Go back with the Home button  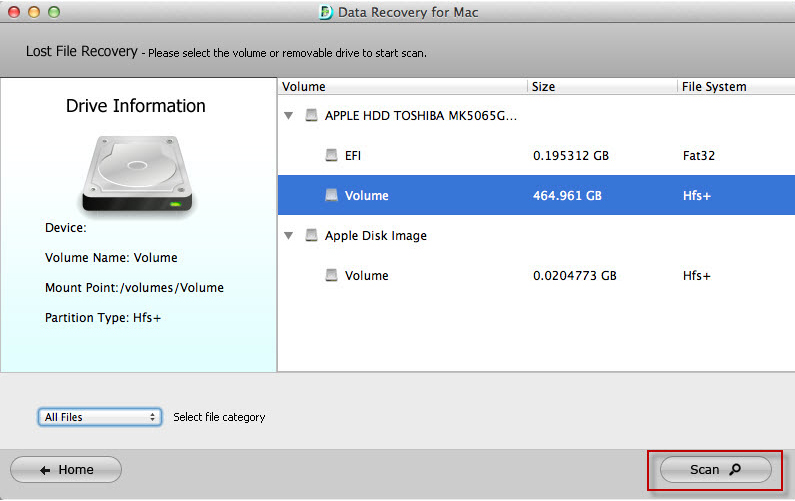[x=66, y=470]
